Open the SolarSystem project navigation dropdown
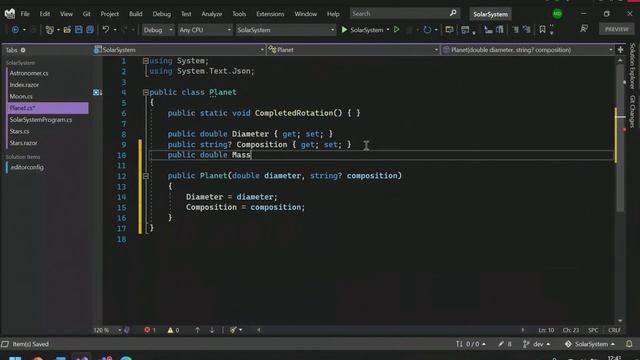Screen dimensions: 640x360 pos(179,50)
